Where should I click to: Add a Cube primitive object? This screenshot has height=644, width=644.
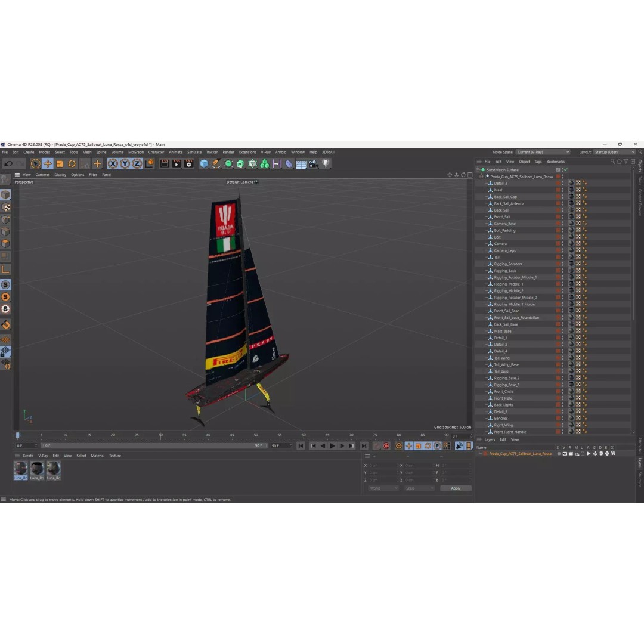[x=204, y=164]
